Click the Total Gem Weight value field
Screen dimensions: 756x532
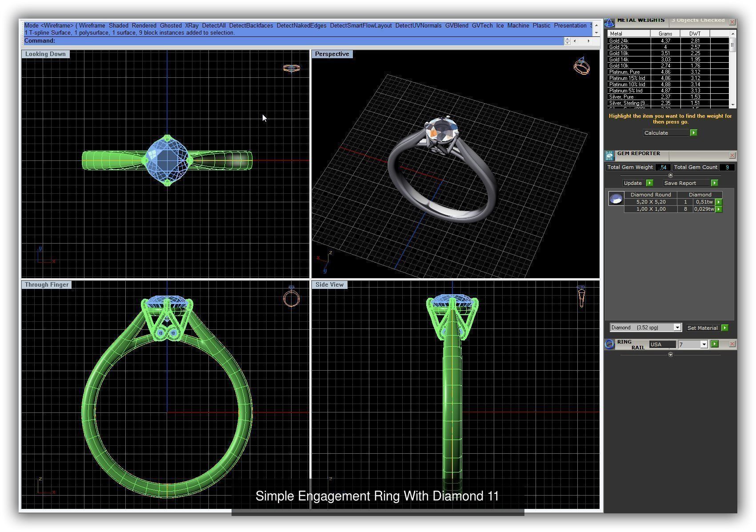663,168
